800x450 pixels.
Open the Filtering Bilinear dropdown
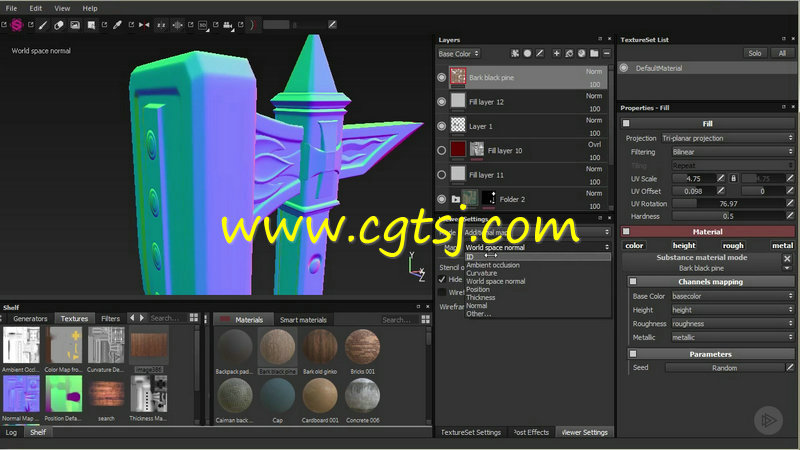click(x=733, y=152)
